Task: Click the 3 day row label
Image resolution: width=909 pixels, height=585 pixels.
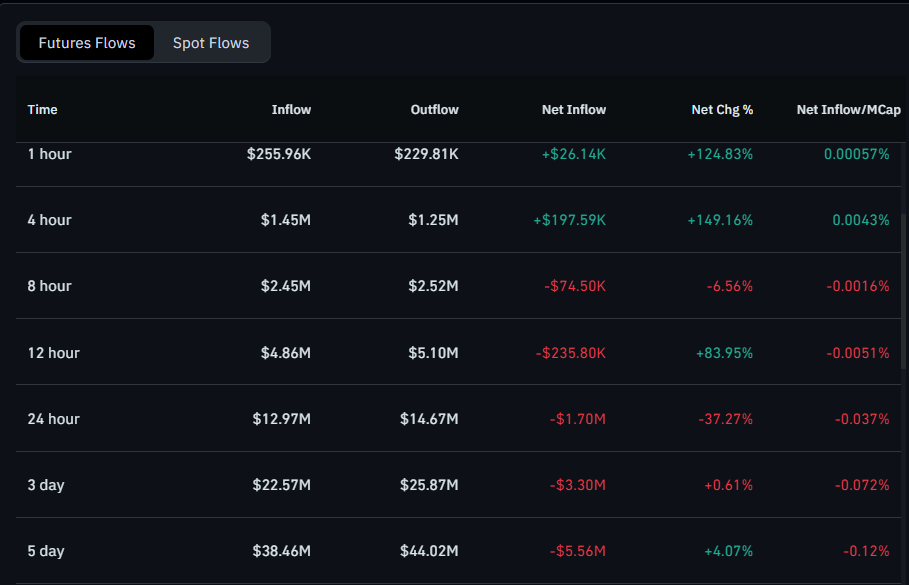Action: 46,485
